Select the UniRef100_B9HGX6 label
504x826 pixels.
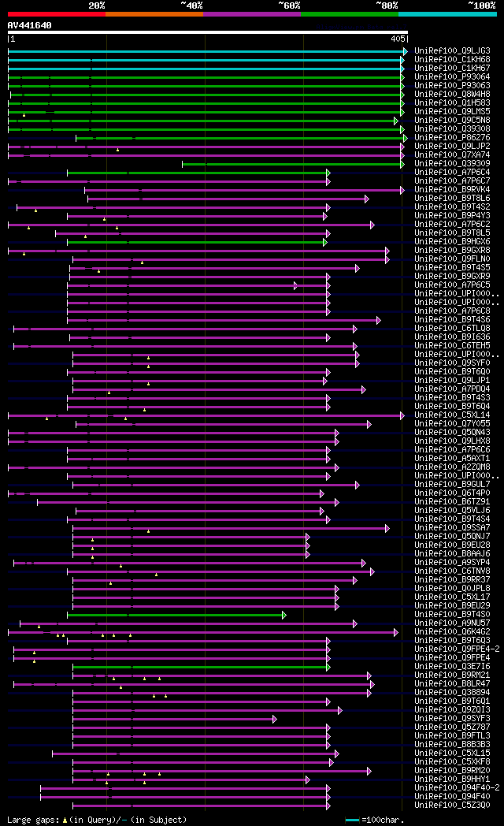click(452, 242)
